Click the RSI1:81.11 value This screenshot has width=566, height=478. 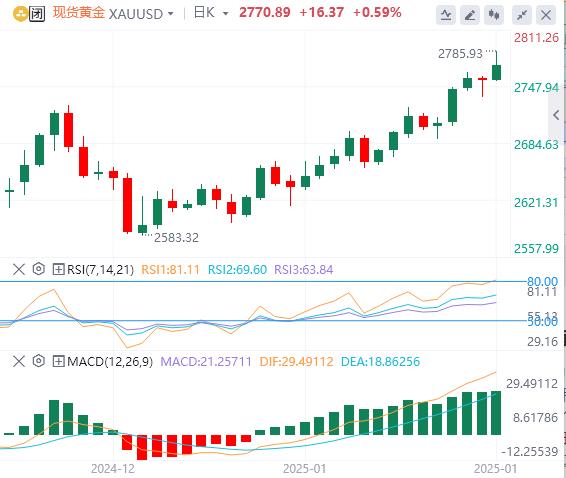click(x=170, y=270)
